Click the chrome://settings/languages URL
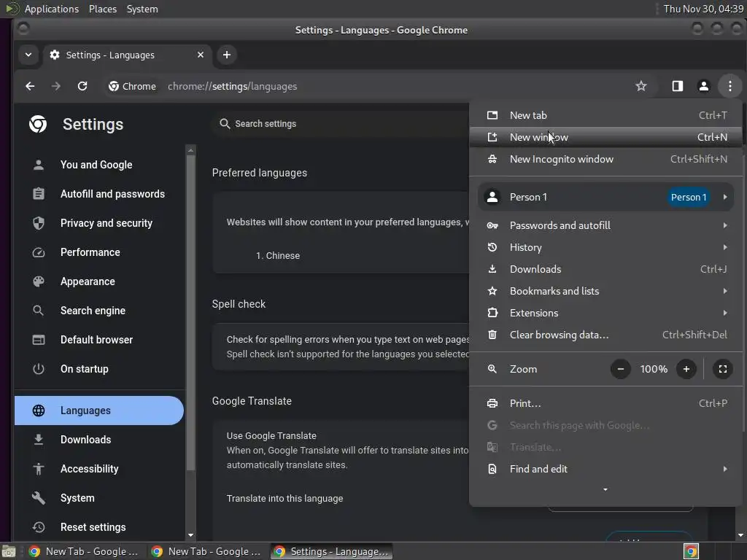The image size is (747, 560). pos(232,86)
